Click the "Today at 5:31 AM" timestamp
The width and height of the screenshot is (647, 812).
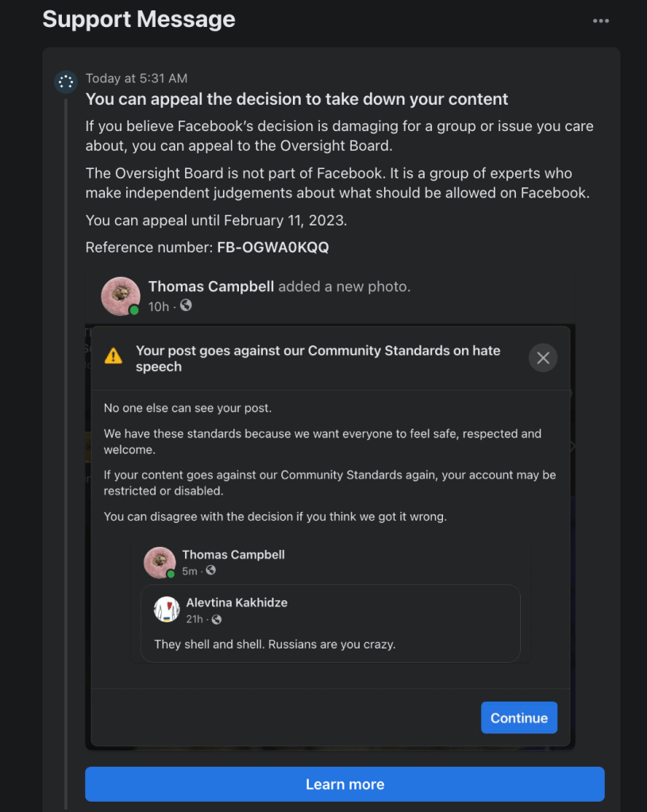[137, 79]
